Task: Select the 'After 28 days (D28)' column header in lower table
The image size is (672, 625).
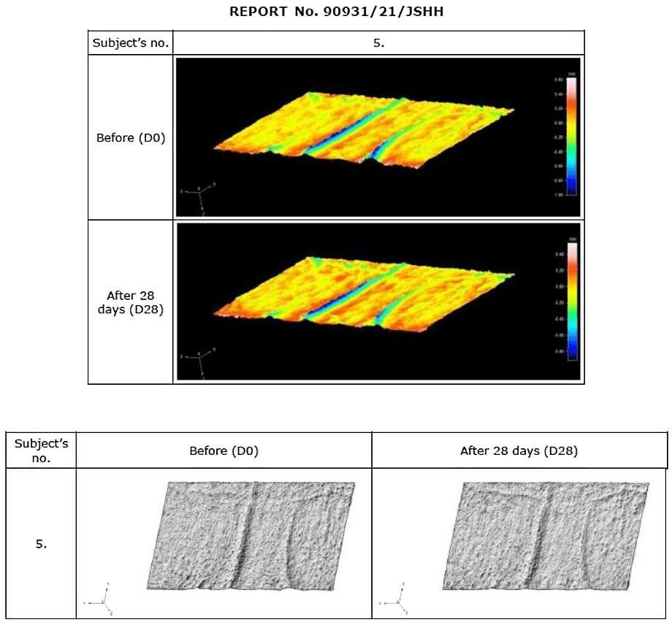Action: pyautogui.click(x=519, y=450)
